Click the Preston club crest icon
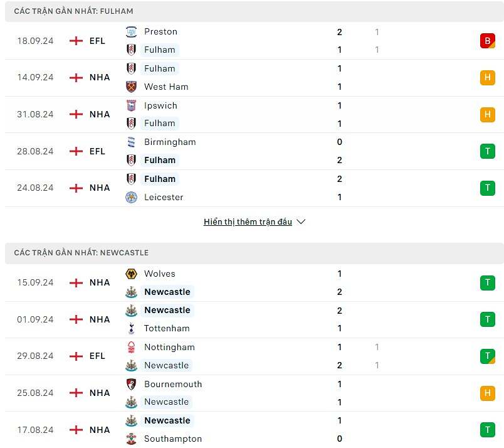This screenshot has width=504, height=448. click(x=131, y=31)
